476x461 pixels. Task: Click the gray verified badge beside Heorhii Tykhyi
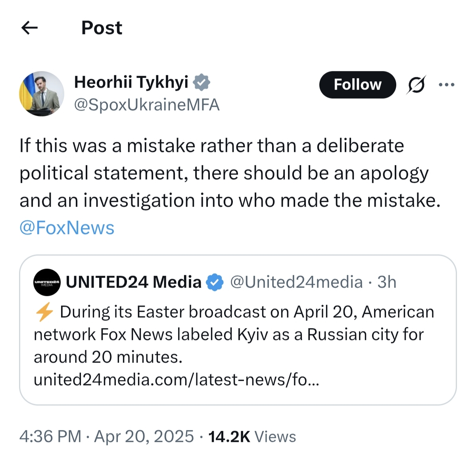202,82
